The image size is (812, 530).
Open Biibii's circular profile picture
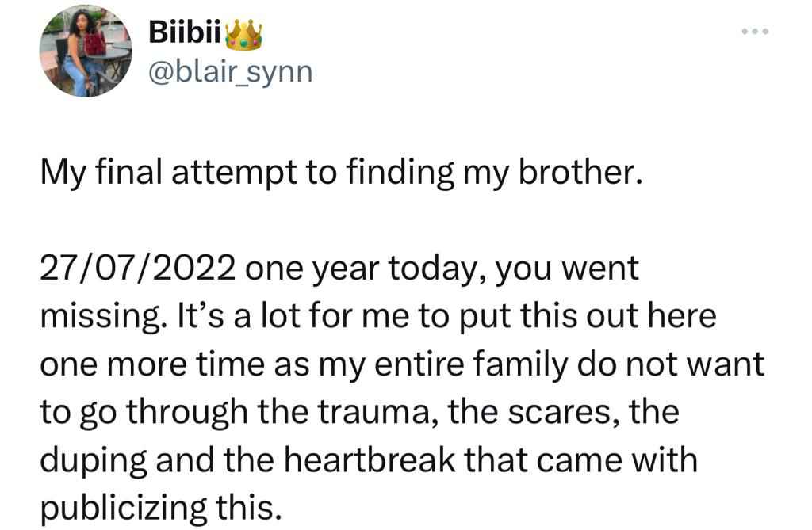coord(86,51)
